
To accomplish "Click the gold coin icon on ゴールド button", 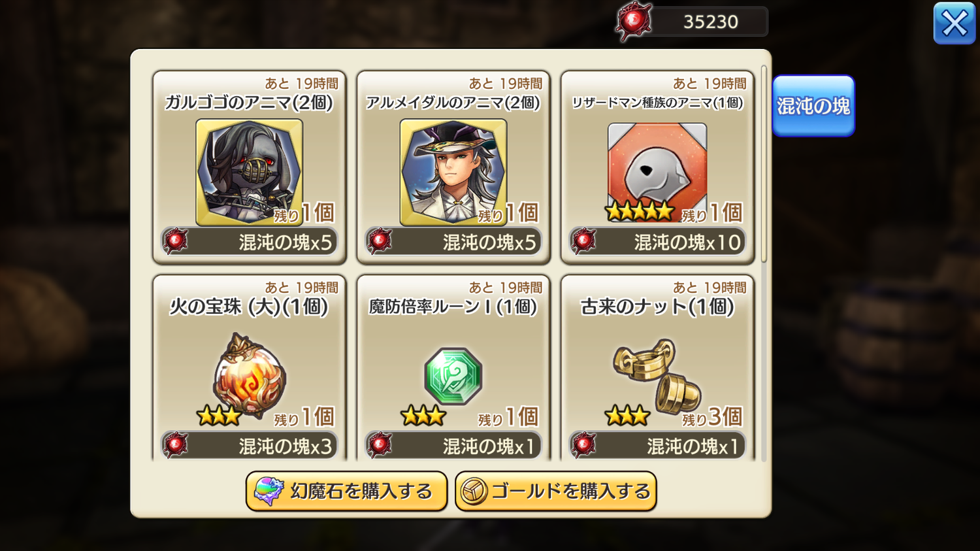I will pos(474,492).
